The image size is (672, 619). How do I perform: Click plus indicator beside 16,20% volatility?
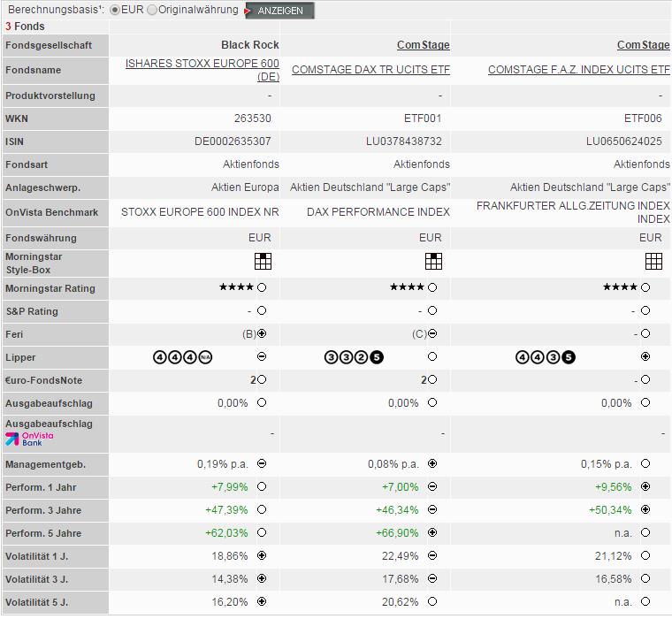(262, 601)
